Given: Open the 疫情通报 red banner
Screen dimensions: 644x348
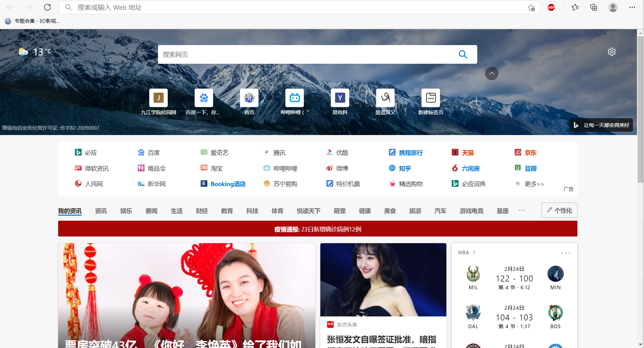Looking at the screenshot, I should tap(318, 229).
